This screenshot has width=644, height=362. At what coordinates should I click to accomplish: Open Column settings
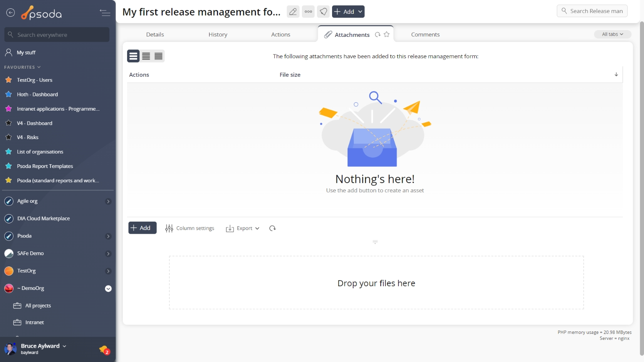pyautogui.click(x=190, y=228)
